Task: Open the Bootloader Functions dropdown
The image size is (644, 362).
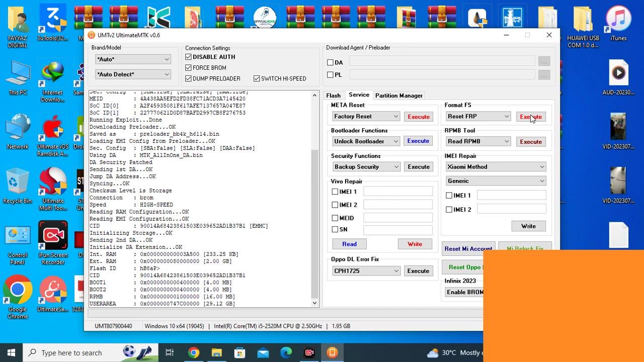Action: (x=366, y=141)
